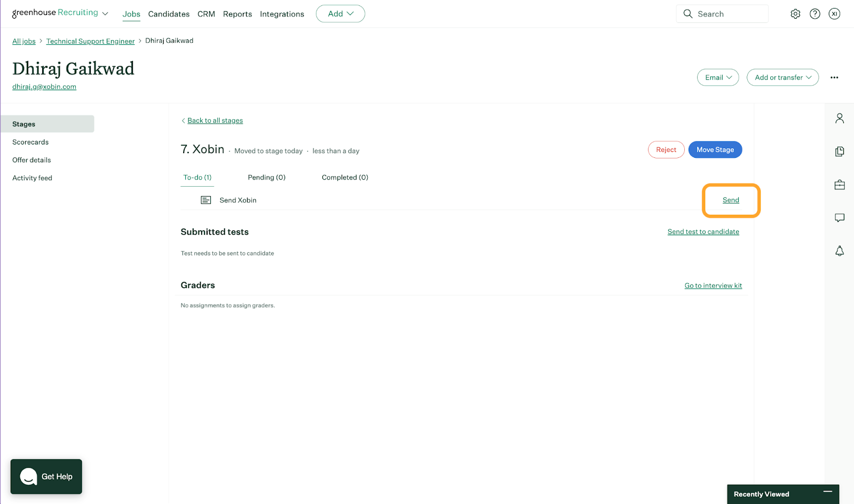Click the 'Test needs to be sent to candidate' text
Image resolution: width=854 pixels, height=504 pixels.
coord(227,253)
